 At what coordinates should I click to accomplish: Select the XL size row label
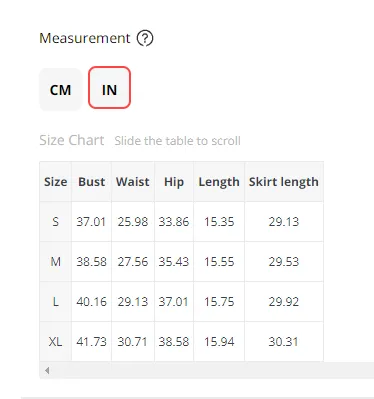55,342
